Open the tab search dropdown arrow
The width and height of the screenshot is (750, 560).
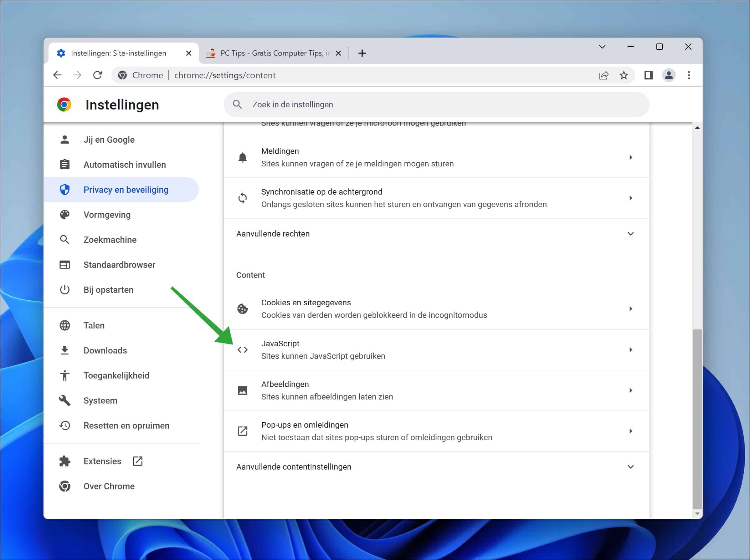pos(602,46)
